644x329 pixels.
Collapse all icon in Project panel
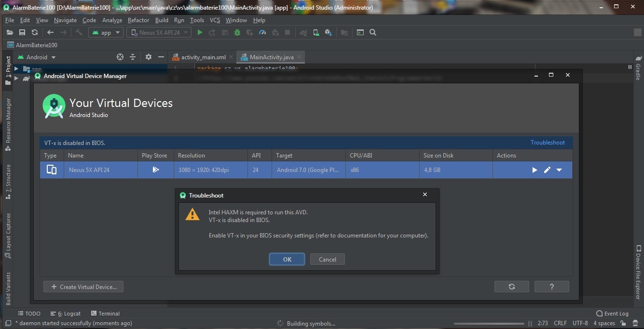point(133,57)
